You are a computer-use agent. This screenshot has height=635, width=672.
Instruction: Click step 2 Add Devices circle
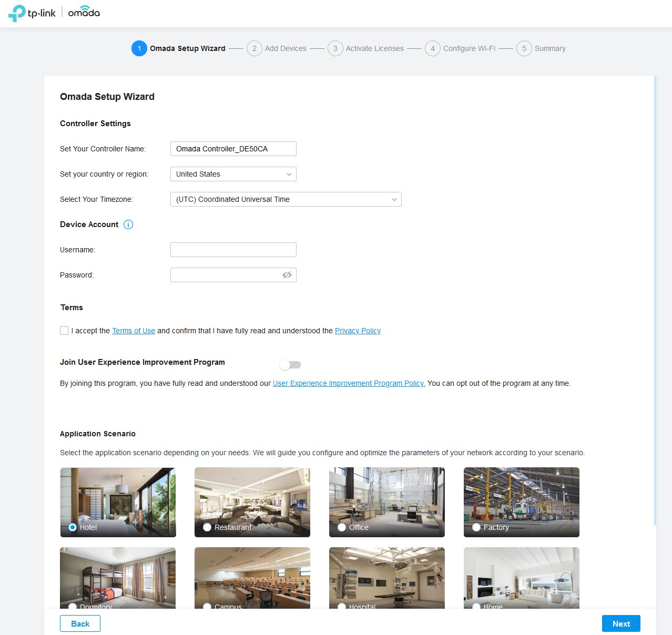[x=254, y=48]
